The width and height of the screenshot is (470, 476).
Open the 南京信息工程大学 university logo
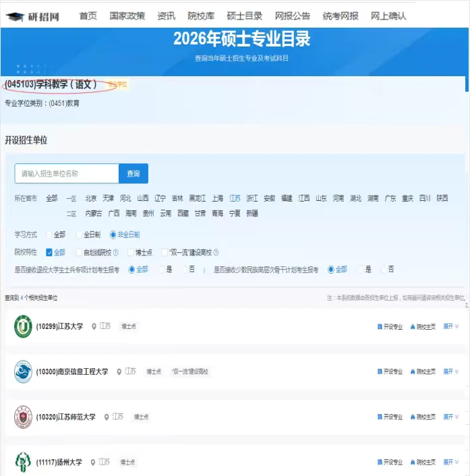pos(23,371)
